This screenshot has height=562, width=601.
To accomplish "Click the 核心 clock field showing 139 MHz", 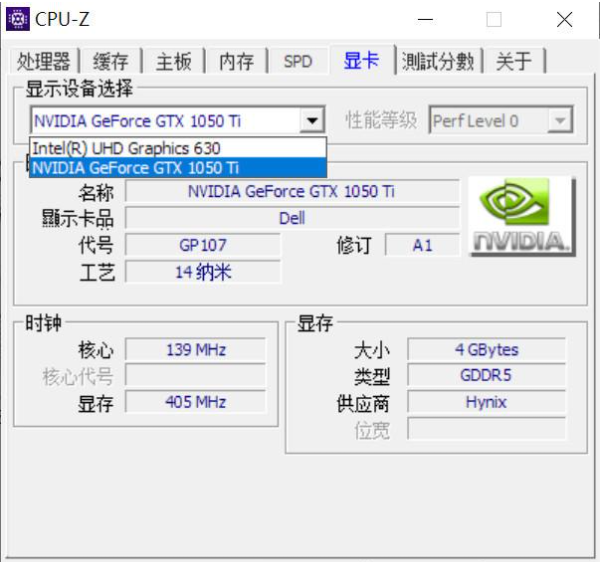I will click(x=196, y=350).
